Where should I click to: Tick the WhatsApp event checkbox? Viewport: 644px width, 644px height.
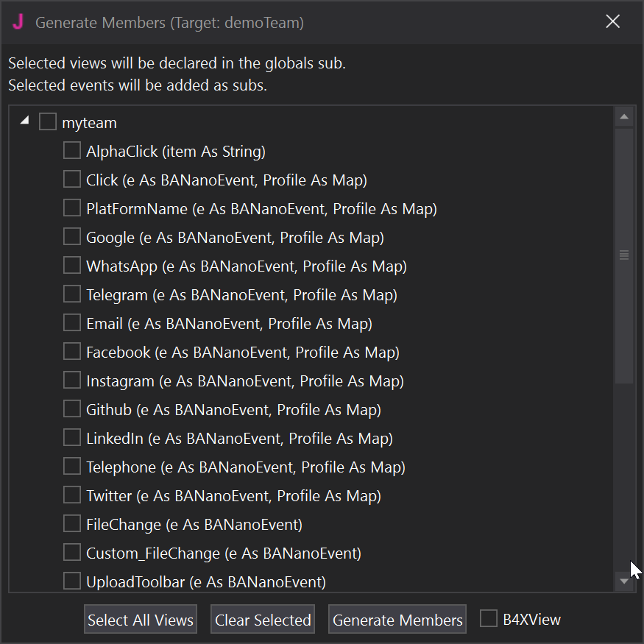(72, 266)
